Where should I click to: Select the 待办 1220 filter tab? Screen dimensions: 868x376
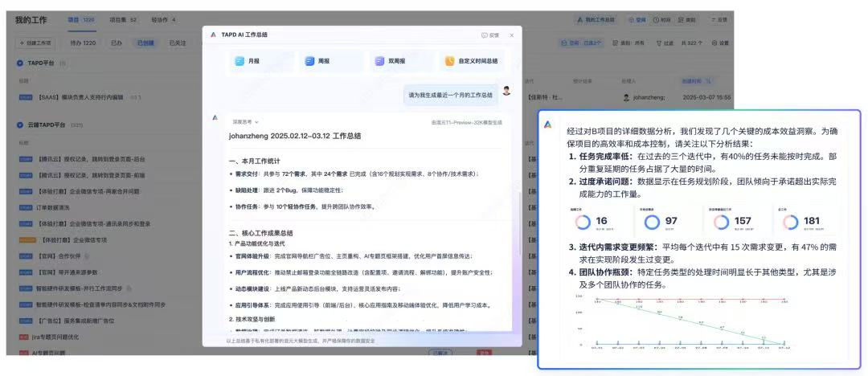(83, 43)
